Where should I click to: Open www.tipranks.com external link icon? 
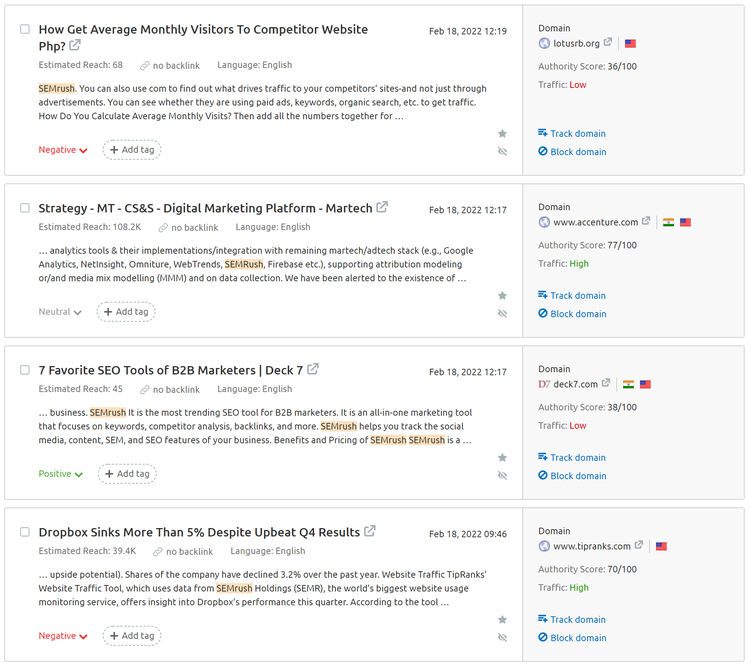[x=639, y=545]
